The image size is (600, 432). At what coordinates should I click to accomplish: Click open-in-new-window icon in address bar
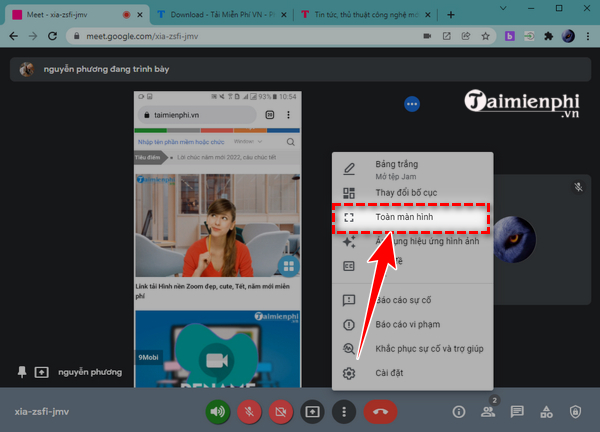[x=446, y=36]
